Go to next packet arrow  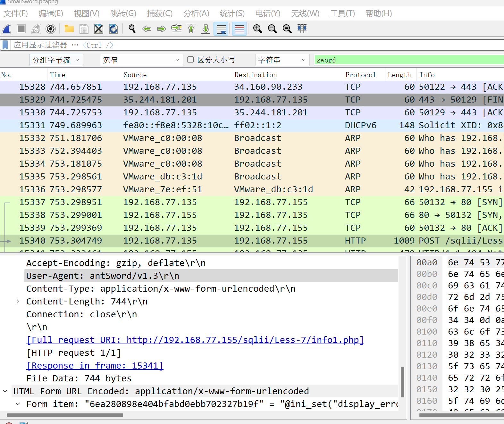(x=162, y=29)
